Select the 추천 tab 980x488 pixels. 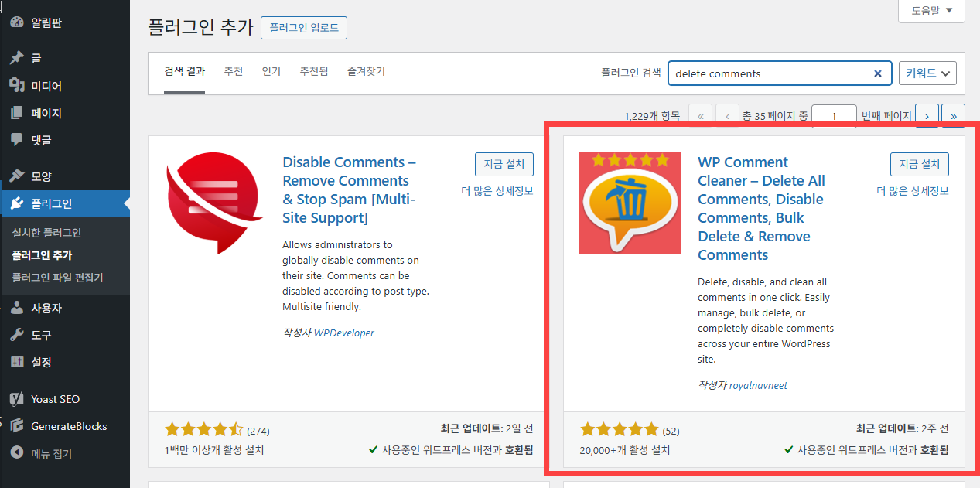click(x=234, y=71)
